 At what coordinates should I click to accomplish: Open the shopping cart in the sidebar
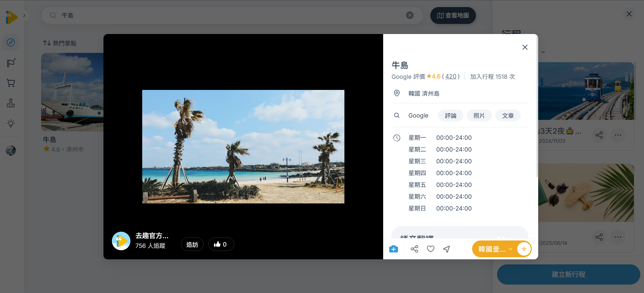[x=11, y=83]
